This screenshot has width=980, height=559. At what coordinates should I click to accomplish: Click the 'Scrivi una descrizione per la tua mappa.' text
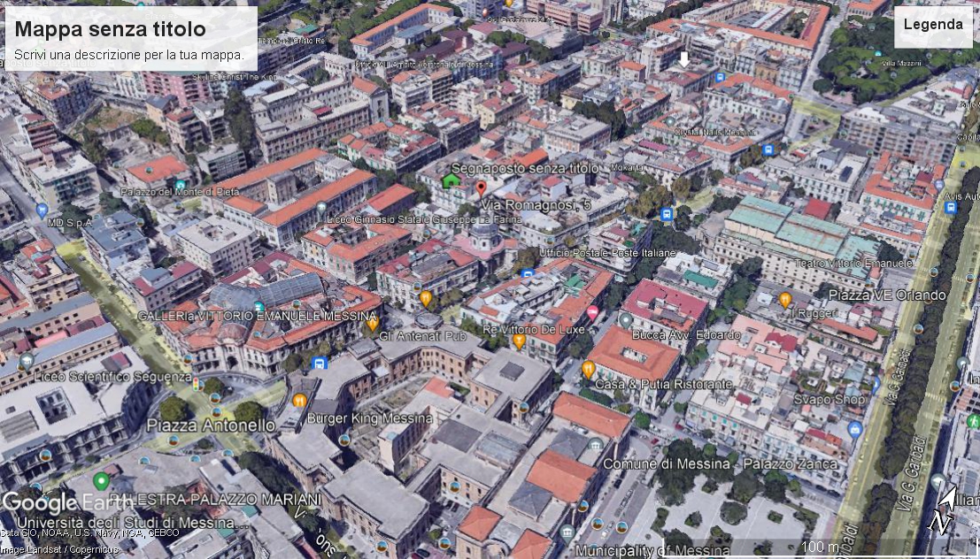coord(128,55)
